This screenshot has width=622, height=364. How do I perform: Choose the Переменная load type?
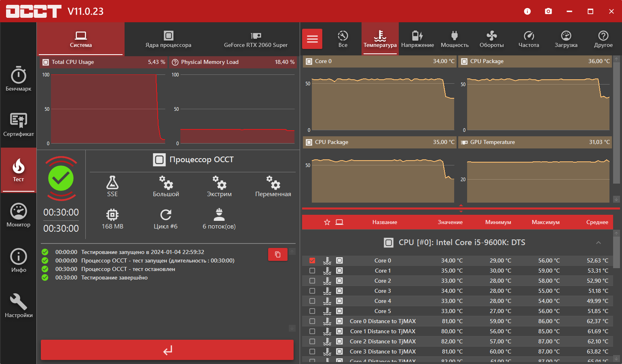click(x=273, y=186)
